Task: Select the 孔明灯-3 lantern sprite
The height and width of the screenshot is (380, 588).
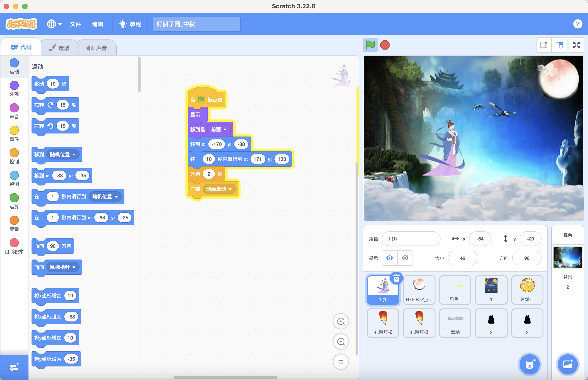Action: [x=419, y=323]
